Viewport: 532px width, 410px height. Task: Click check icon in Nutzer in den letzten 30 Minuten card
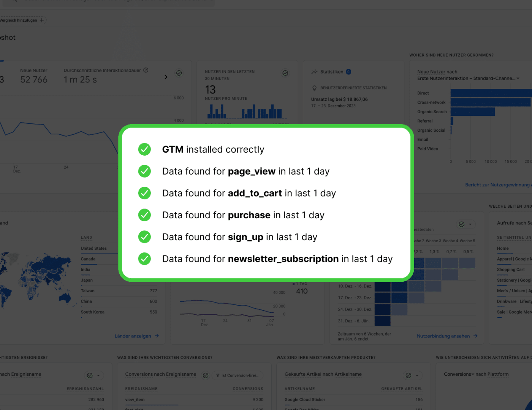point(285,73)
